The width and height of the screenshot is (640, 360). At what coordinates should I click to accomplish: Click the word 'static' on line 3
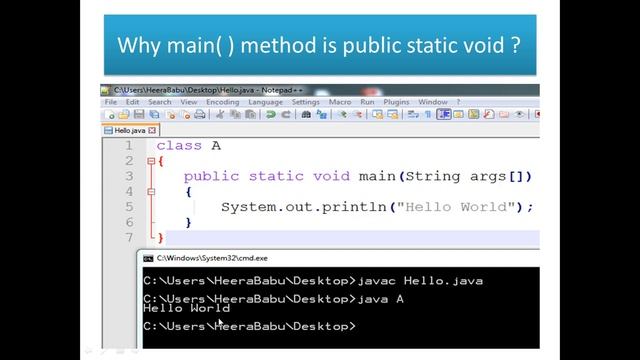coord(276,176)
